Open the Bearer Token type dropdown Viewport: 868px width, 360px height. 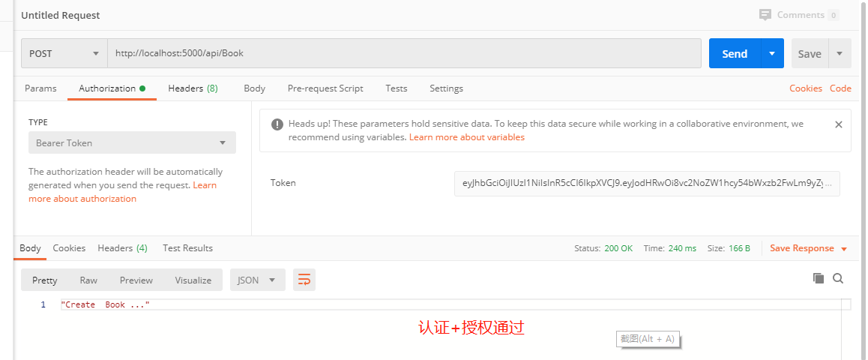(133, 142)
